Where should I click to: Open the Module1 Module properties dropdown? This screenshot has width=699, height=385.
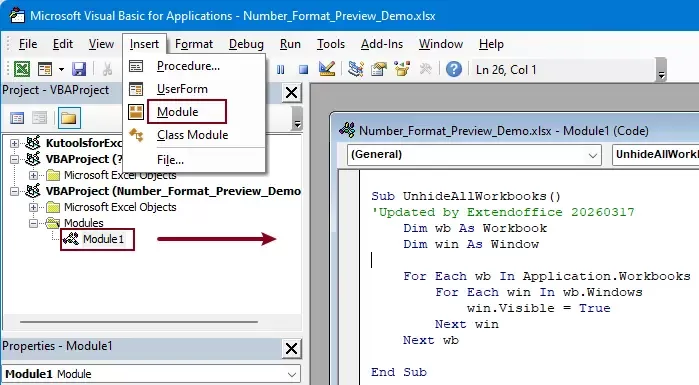[292, 374]
